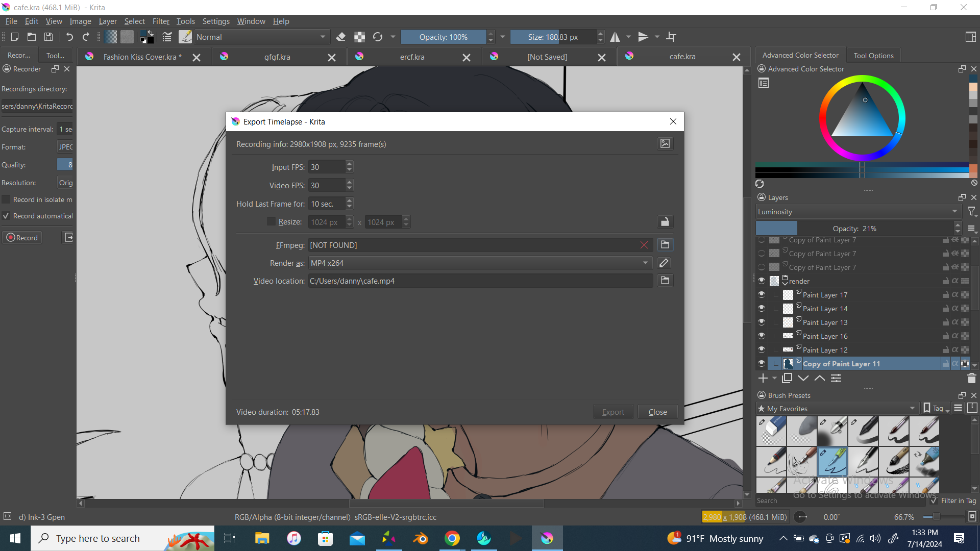Click the FFmpeg browse folder icon
This screenshot has width=980, height=551.
[665, 245]
